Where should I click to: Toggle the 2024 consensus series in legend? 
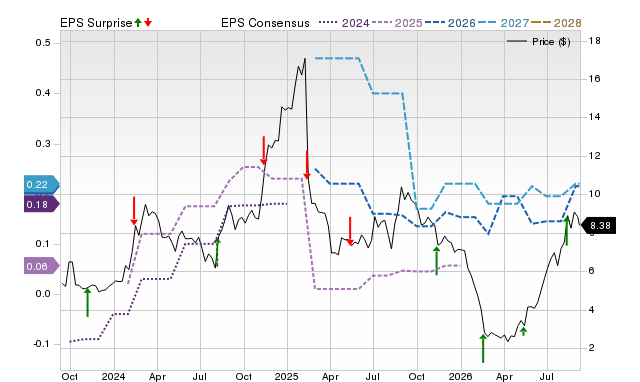pos(344,23)
